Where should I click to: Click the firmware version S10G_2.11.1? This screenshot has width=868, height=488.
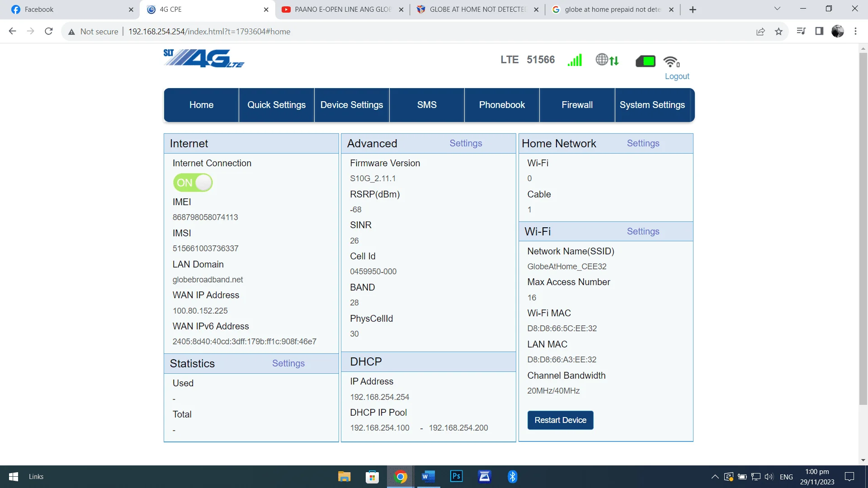pyautogui.click(x=373, y=178)
